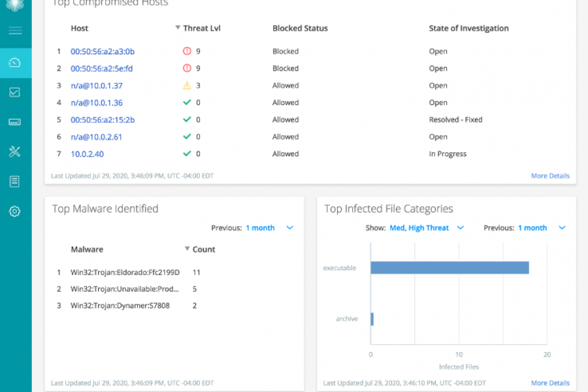Image resolution: width=588 pixels, height=392 pixels.
Task: Toggle the Threat Lvl sort arrow
Action: click(x=178, y=28)
